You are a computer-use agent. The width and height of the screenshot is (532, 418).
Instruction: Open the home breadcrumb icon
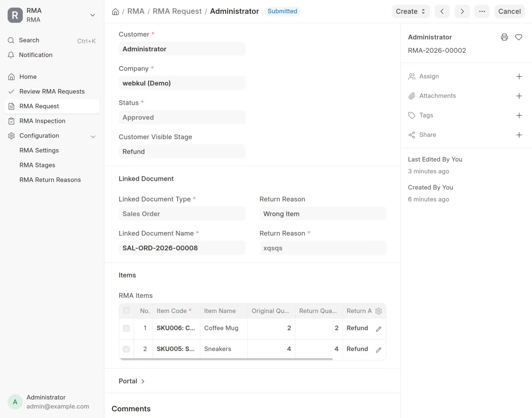115,12
